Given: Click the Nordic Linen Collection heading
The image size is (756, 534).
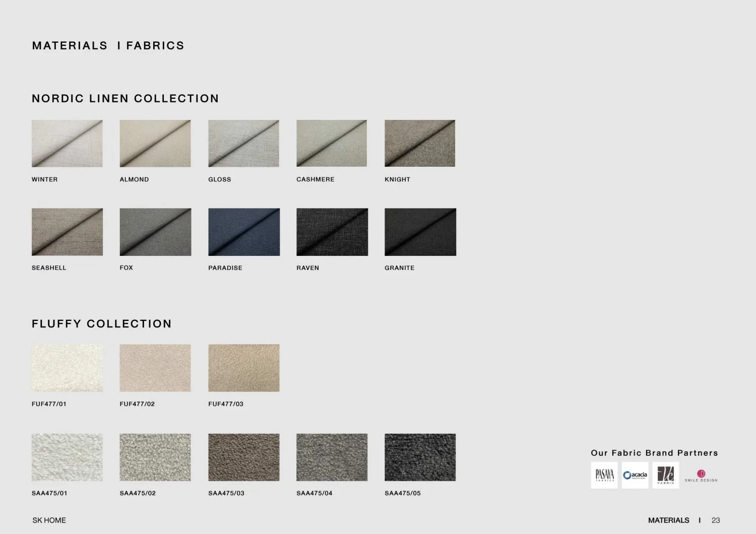Looking at the screenshot, I should [125, 99].
